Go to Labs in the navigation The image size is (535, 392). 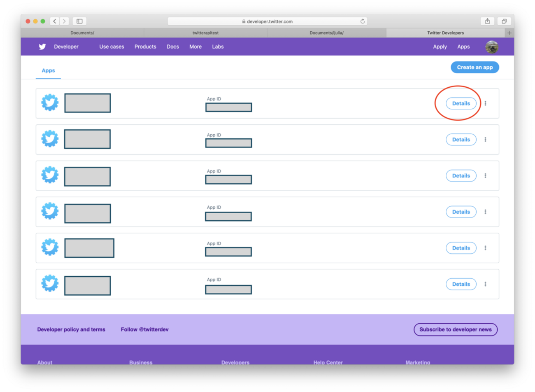(x=218, y=47)
